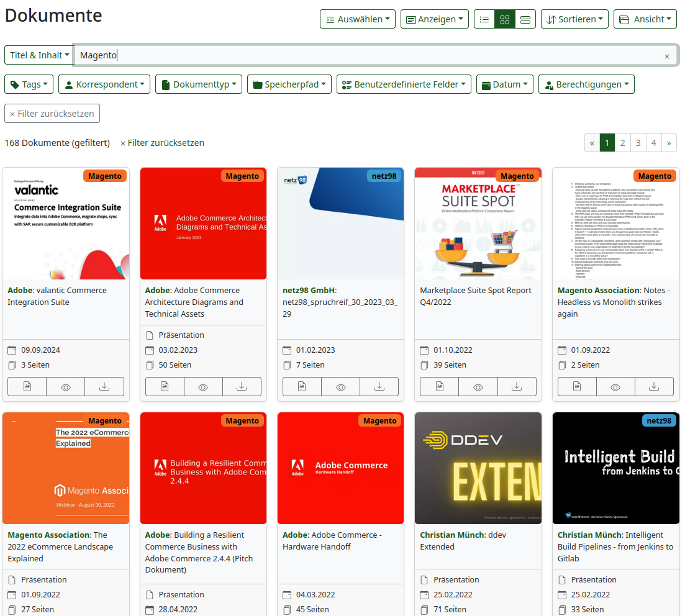Download valantic Commerce Integration Suite document
This screenshot has width=685, height=616.
(x=104, y=387)
